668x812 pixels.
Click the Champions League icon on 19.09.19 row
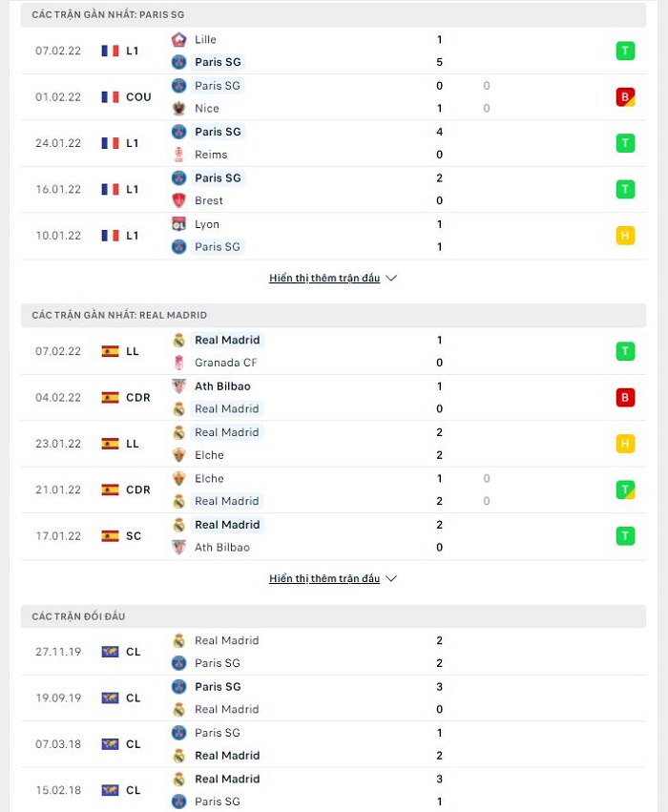coord(110,698)
